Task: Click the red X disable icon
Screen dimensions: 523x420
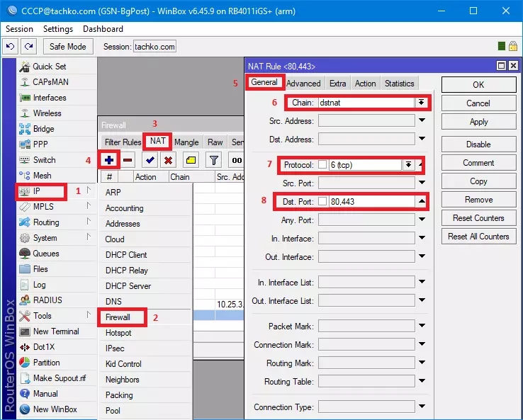Action: pos(168,160)
